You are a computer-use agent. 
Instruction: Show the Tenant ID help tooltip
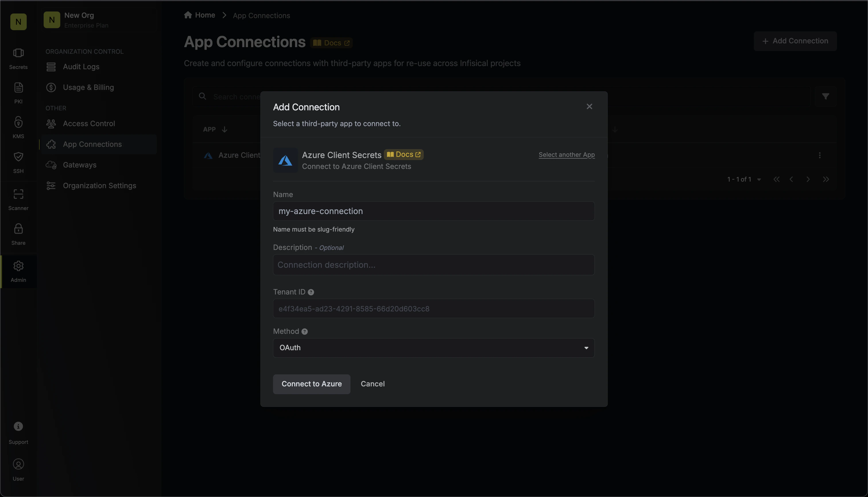[x=311, y=292]
